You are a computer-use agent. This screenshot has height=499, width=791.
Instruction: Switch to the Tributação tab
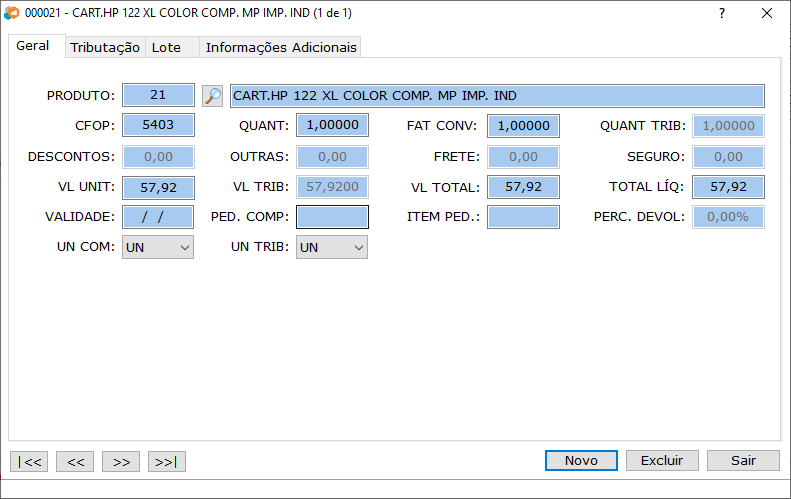tap(105, 47)
